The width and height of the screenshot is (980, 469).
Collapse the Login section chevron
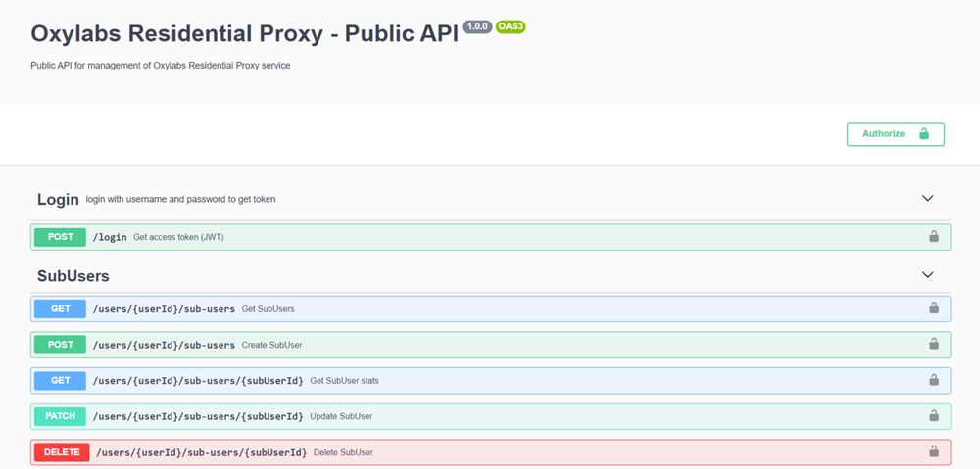coord(928,199)
